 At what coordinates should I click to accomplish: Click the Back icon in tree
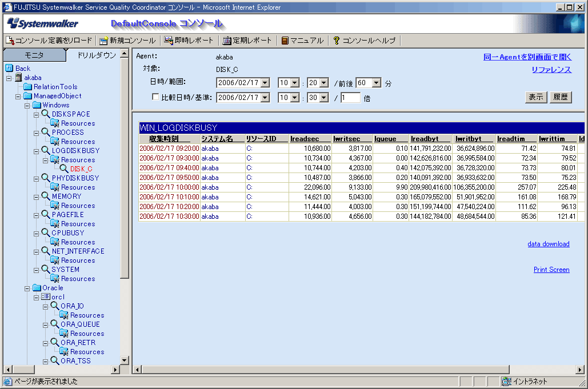click(x=9, y=68)
